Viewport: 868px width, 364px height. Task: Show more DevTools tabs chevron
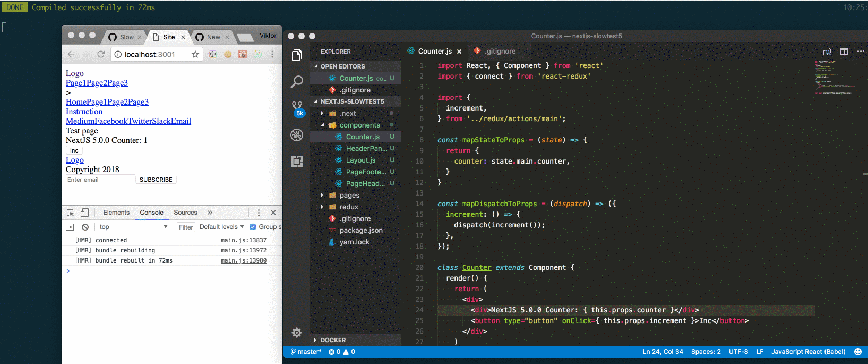210,213
